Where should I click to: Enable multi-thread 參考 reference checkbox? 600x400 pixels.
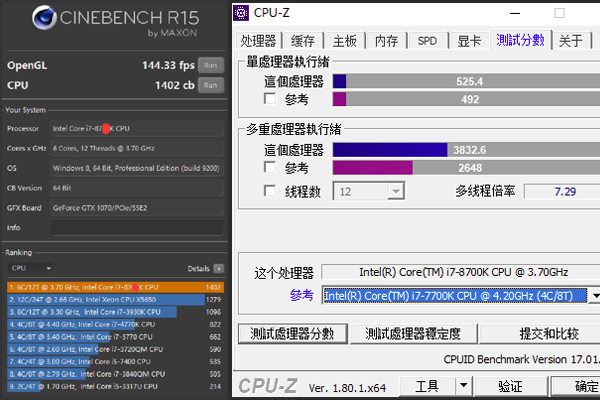[270, 167]
